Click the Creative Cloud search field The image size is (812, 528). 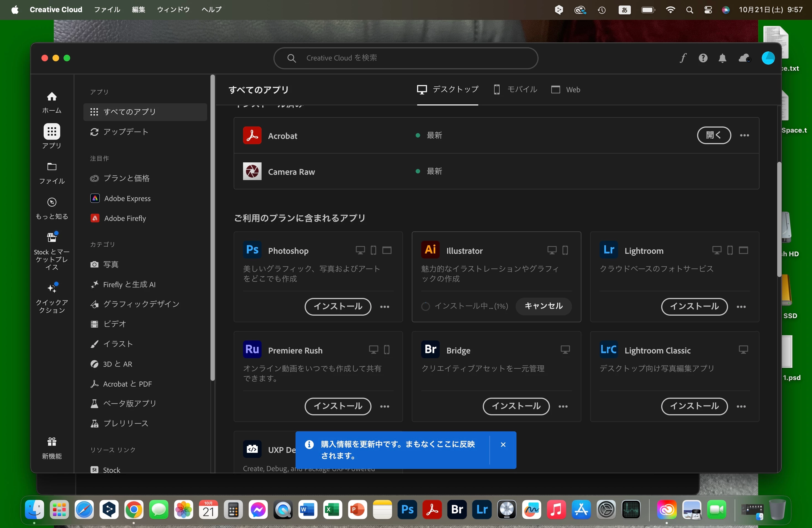(405, 58)
